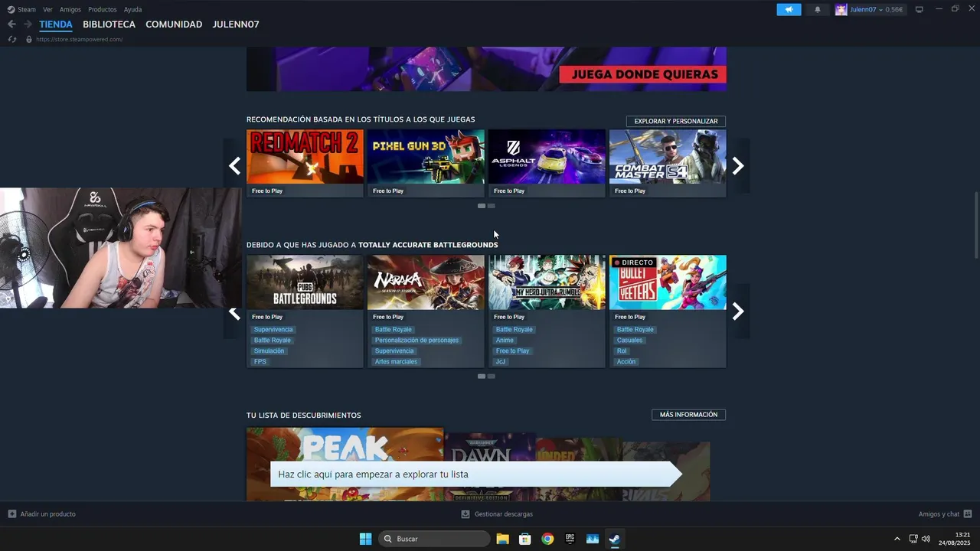This screenshot has height=551, width=980.
Task: Click the Steam forward navigation arrow
Action: (28, 24)
